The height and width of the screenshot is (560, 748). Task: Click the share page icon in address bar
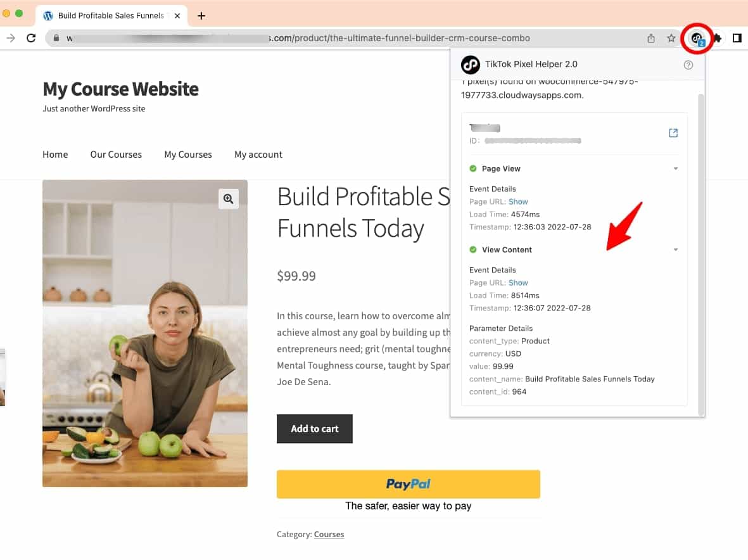point(650,38)
